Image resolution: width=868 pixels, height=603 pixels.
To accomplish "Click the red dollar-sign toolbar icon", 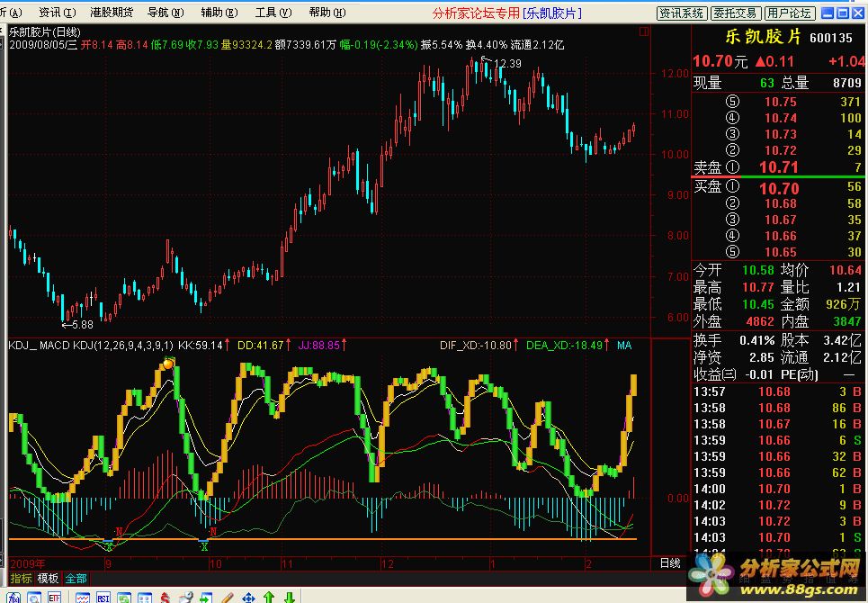I will coord(165,598).
